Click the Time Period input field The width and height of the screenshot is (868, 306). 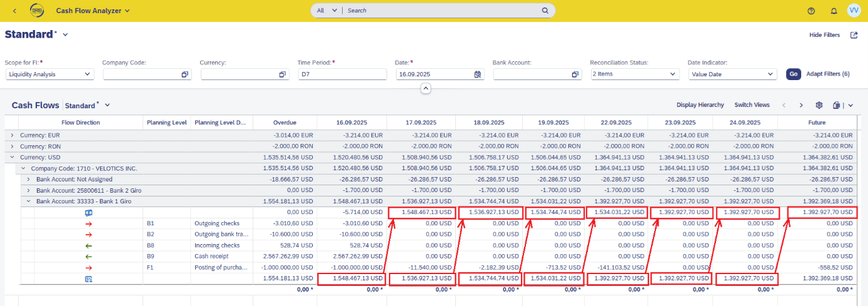point(341,74)
